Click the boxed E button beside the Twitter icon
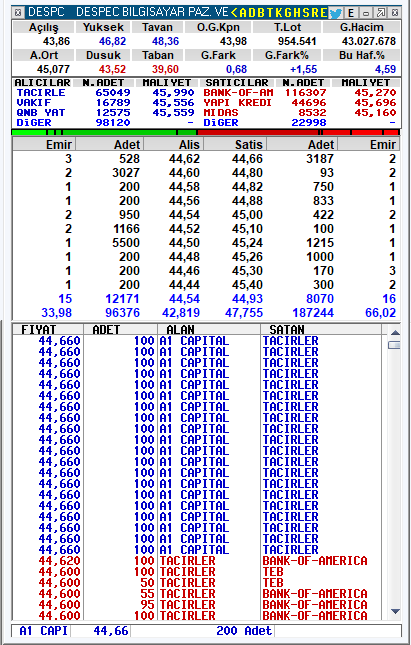The height and width of the screenshot is (645, 411). [x=351, y=13]
